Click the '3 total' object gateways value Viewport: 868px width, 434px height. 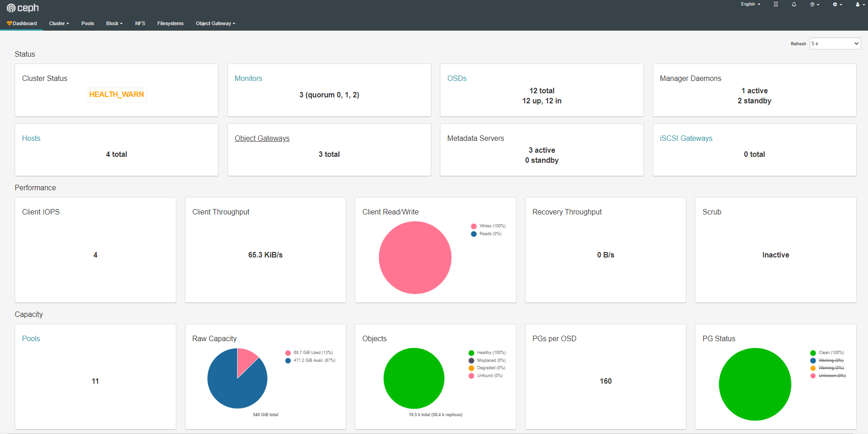(x=329, y=154)
